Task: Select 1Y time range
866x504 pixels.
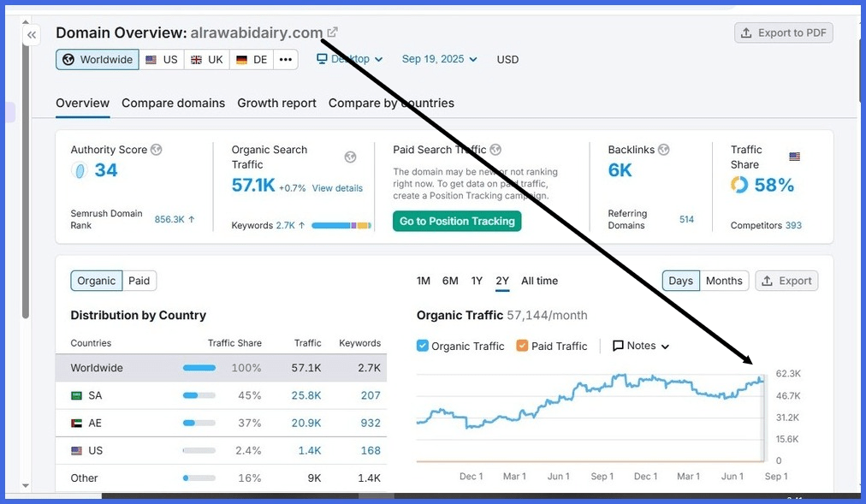Action: point(477,281)
